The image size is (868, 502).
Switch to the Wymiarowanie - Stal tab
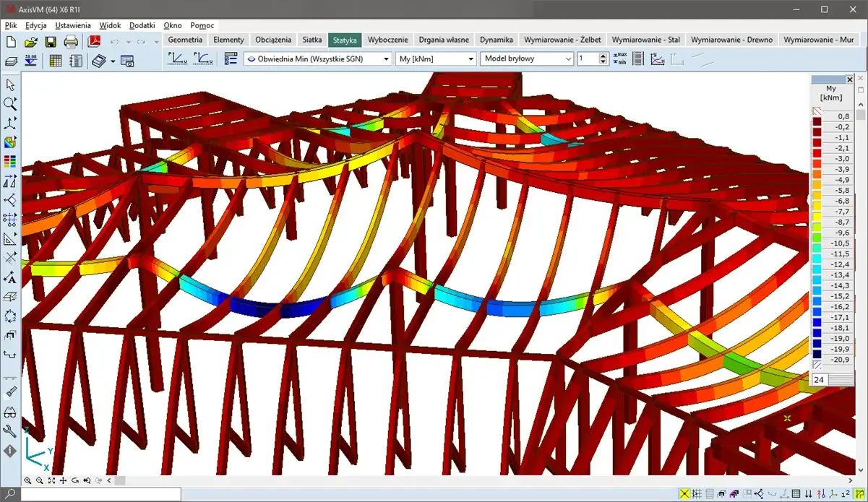[645, 40]
